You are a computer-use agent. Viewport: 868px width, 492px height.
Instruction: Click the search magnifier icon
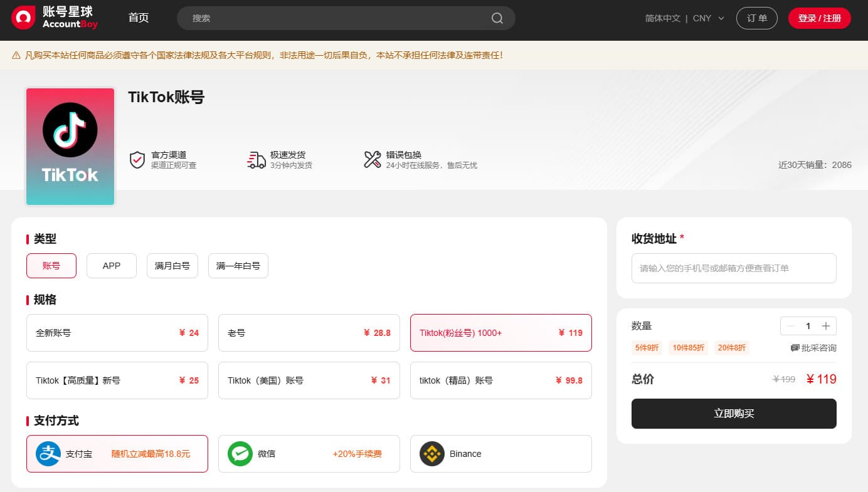[497, 18]
